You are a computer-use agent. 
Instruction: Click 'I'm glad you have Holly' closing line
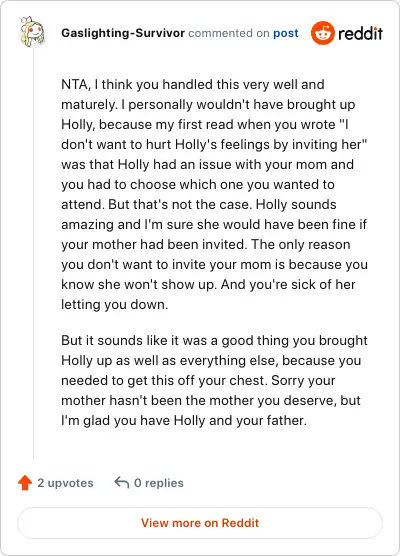coord(184,420)
